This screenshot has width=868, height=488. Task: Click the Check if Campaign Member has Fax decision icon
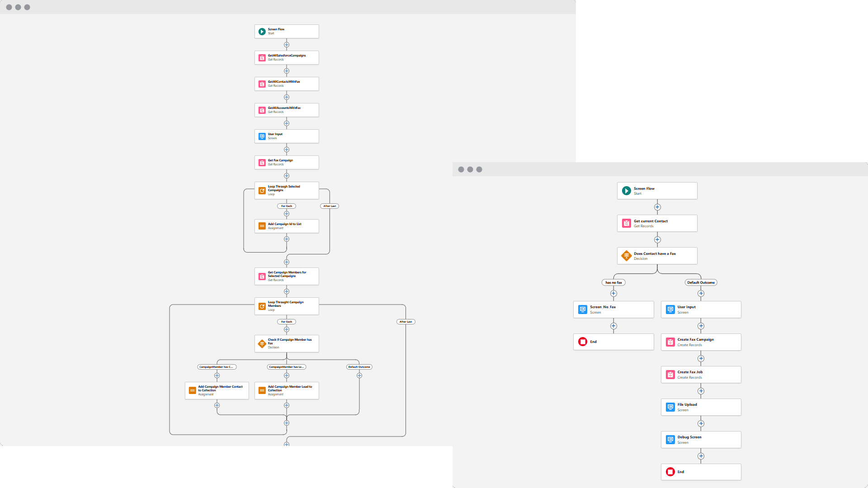tap(262, 344)
